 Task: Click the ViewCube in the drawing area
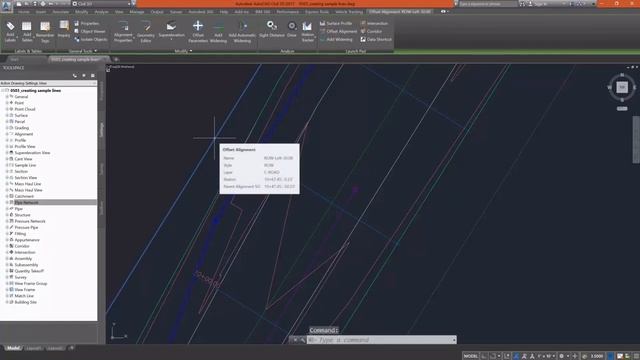click(622, 87)
